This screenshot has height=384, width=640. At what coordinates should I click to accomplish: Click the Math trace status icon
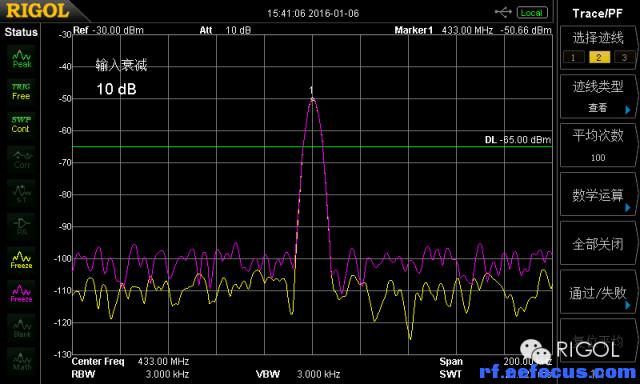tap(21, 361)
